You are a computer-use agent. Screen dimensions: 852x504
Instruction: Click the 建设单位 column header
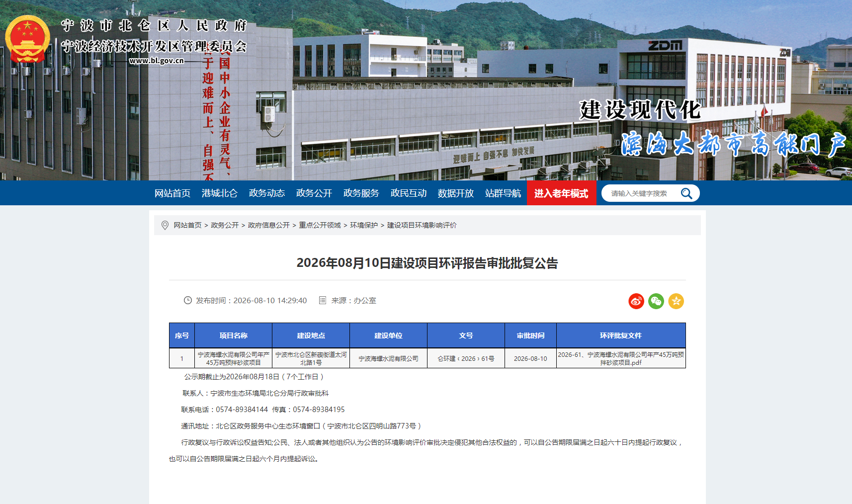coord(389,336)
